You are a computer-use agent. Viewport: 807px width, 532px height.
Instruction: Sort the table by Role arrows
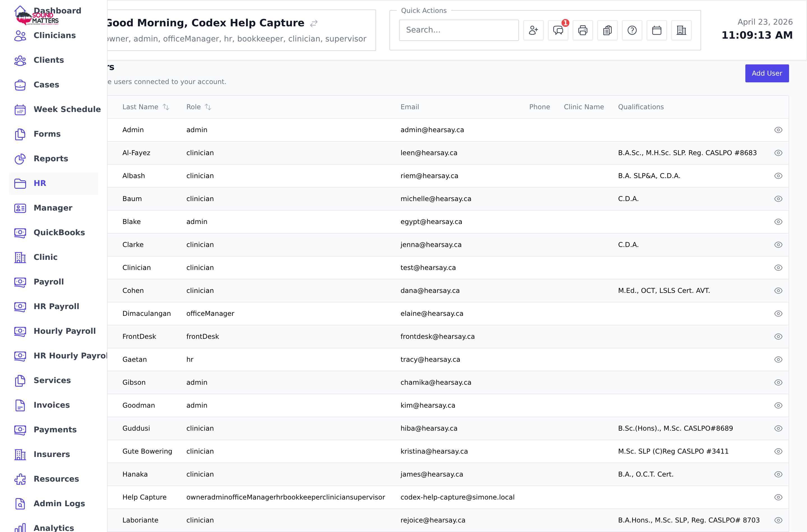click(208, 107)
